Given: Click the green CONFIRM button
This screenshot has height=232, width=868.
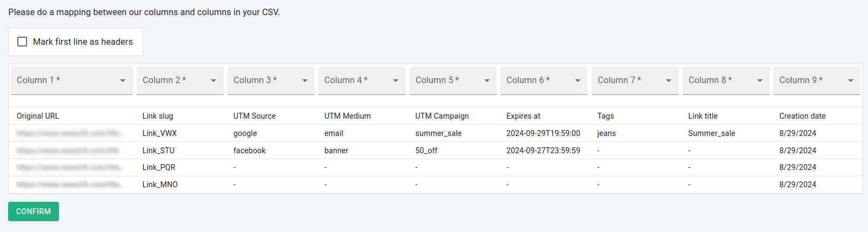Looking at the screenshot, I should pyautogui.click(x=34, y=211).
